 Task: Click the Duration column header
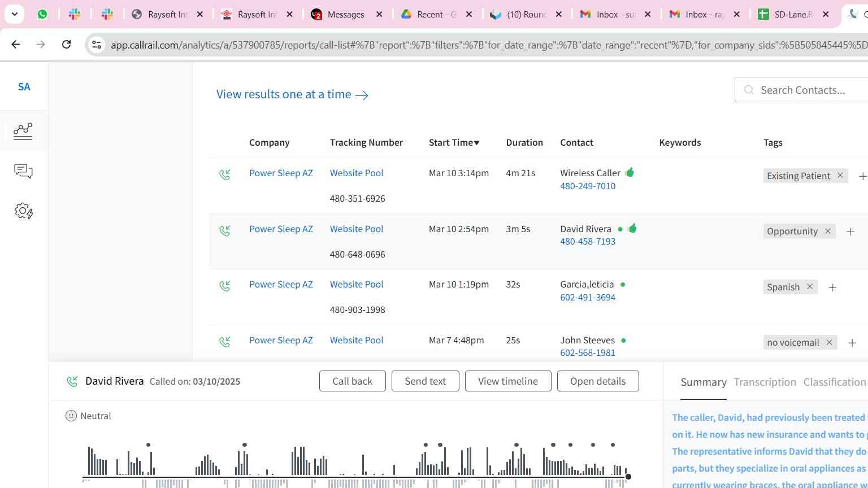(x=524, y=142)
